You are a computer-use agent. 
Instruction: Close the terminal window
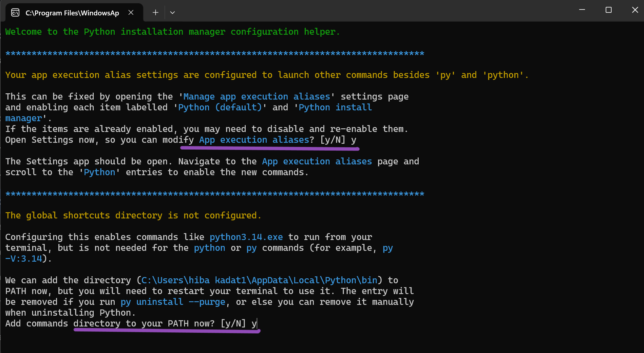point(635,10)
